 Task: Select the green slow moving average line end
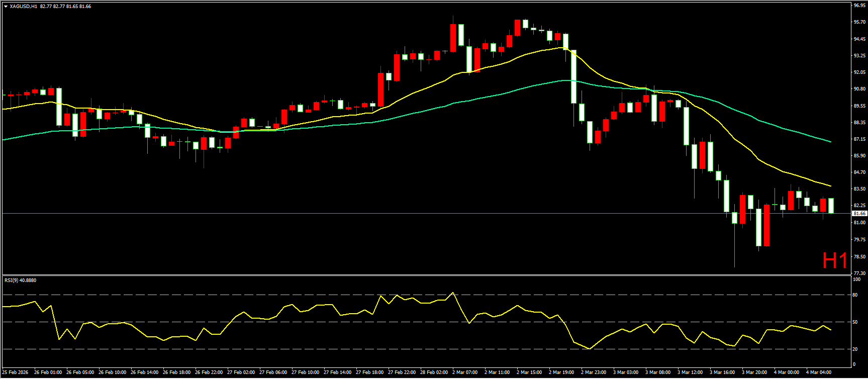[x=830, y=142]
